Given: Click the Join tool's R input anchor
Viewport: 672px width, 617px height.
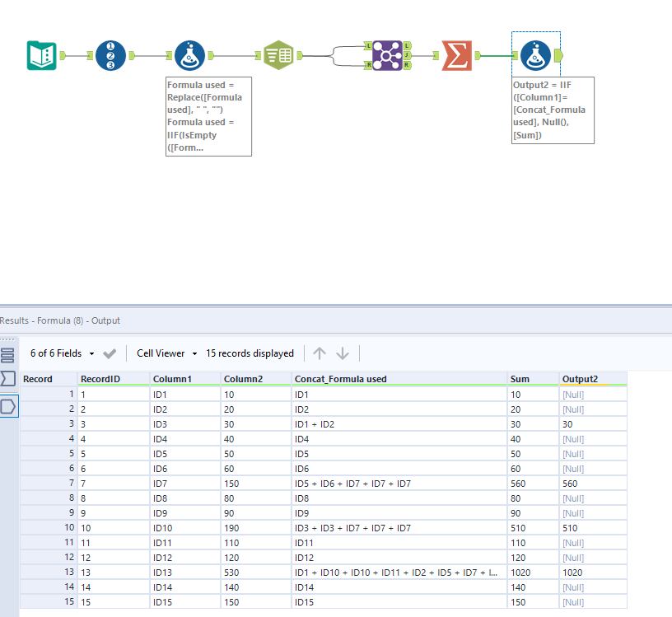Looking at the screenshot, I should 368,65.
